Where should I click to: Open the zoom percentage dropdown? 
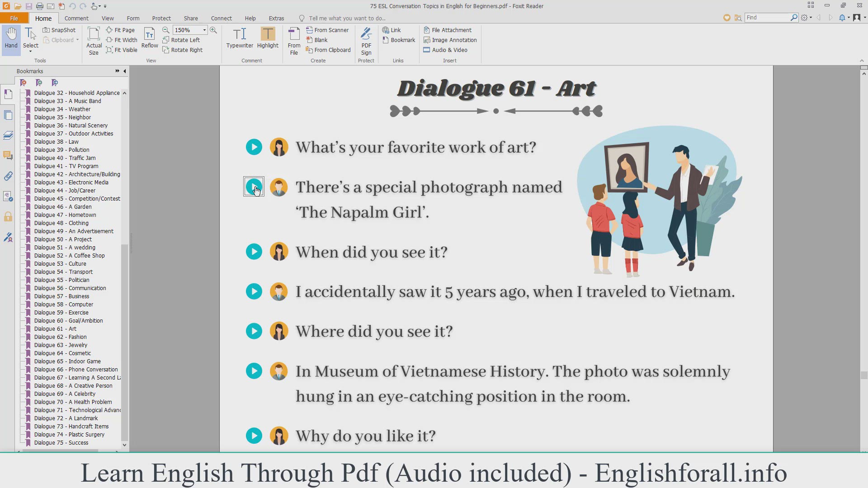[204, 30]
